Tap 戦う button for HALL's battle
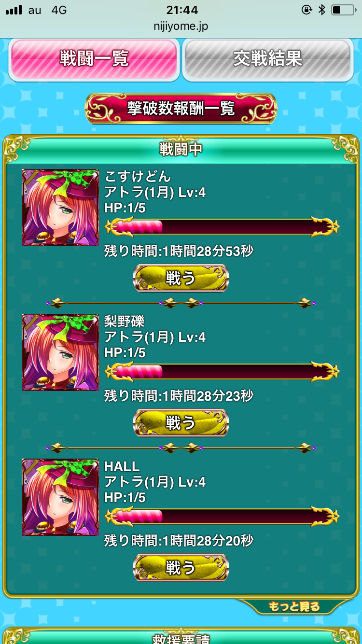Screen dimensions: 362x644 pos(181,568)
